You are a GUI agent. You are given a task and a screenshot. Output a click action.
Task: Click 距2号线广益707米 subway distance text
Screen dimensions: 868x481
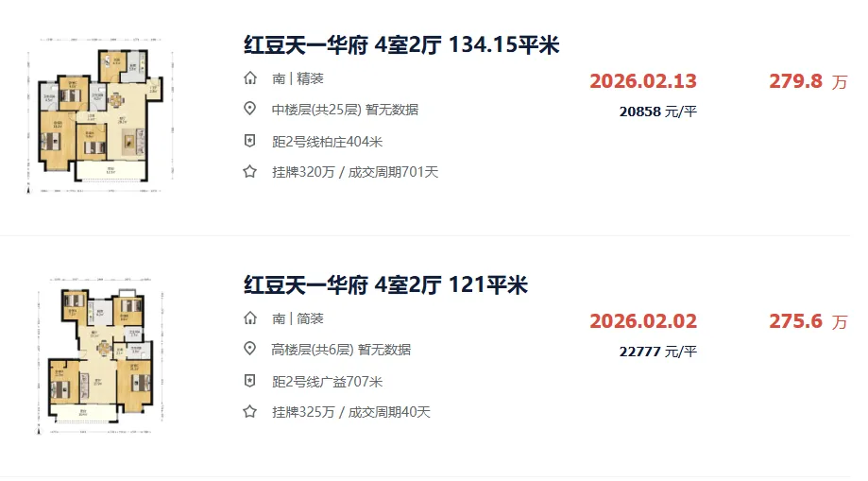327,382
